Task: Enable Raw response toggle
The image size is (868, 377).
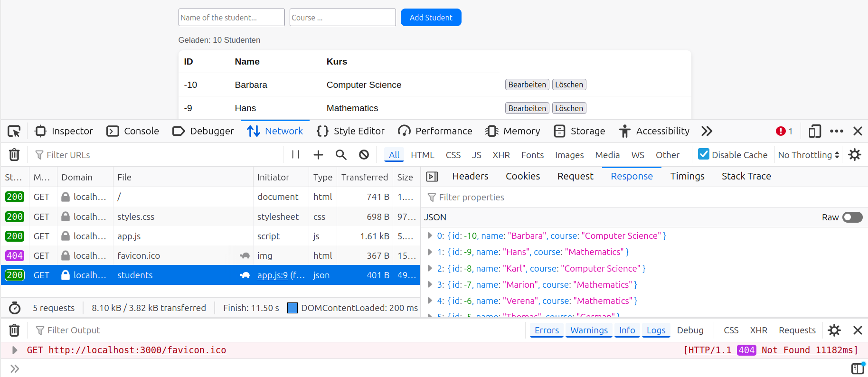Action: 852,217
